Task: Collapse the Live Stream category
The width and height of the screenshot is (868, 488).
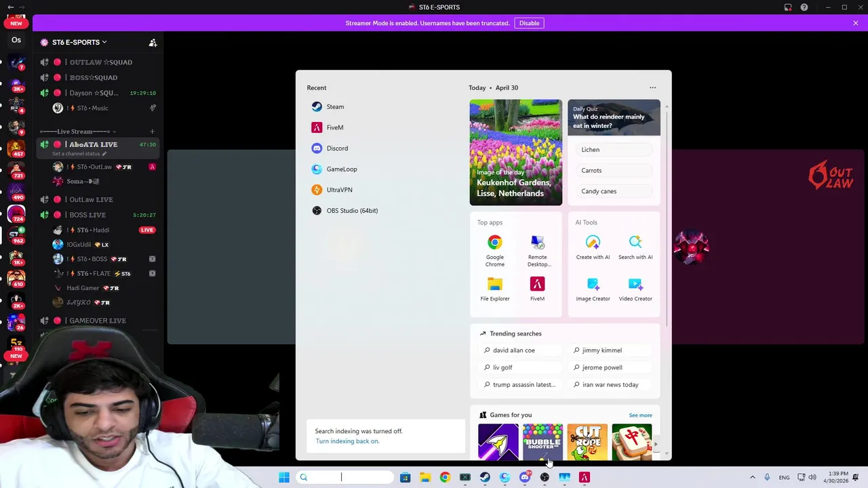Action: pyautogui.click(x=78, y=131)
